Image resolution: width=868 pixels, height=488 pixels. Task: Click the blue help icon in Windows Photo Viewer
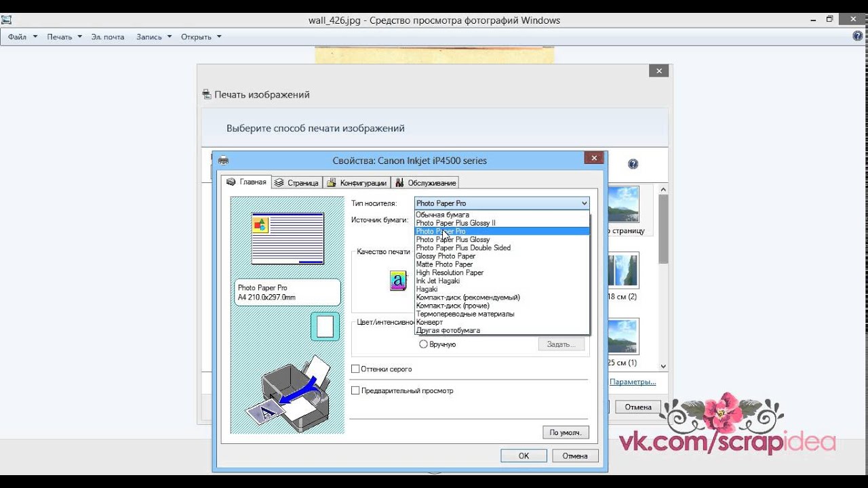[x=857, y=37]
